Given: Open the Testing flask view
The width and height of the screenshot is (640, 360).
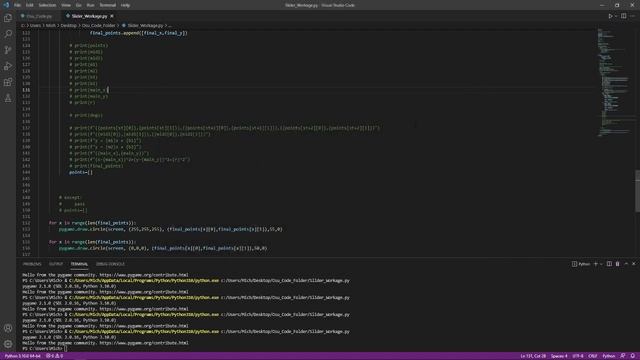Looking at the screenshot, I should coord(8,98).
